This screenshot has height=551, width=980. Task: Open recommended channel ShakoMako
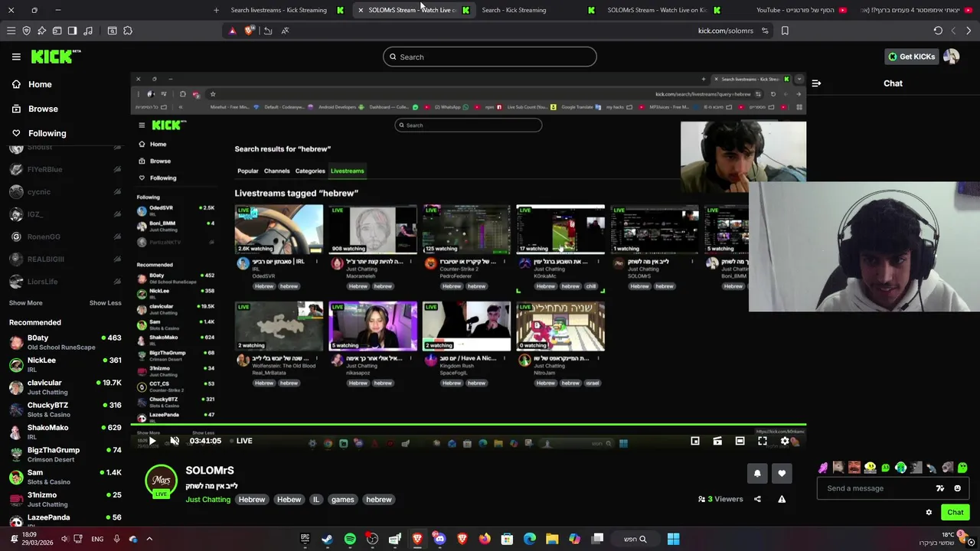point(65,432)
